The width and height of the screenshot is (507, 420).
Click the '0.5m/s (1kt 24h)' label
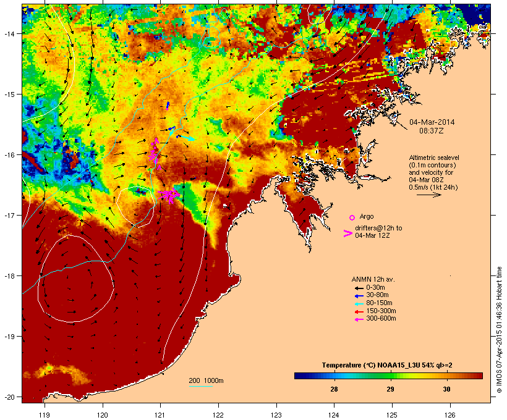click(x=433, y=187)
